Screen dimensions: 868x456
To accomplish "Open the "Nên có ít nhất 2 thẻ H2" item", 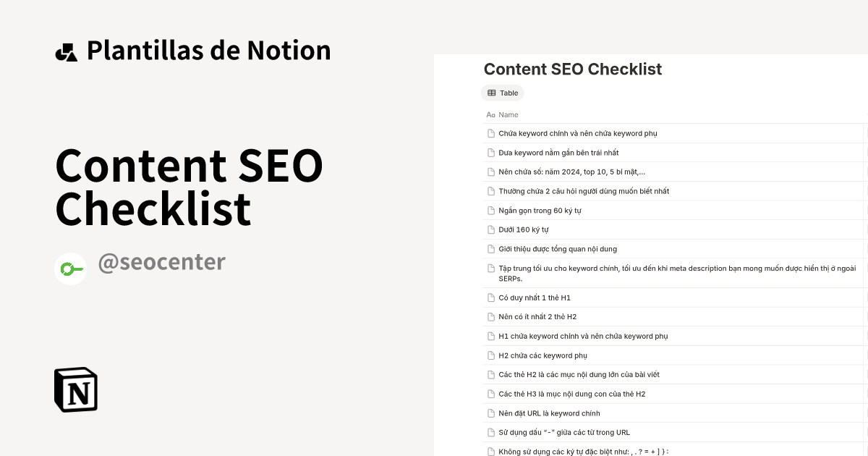I will pos(537,316).
